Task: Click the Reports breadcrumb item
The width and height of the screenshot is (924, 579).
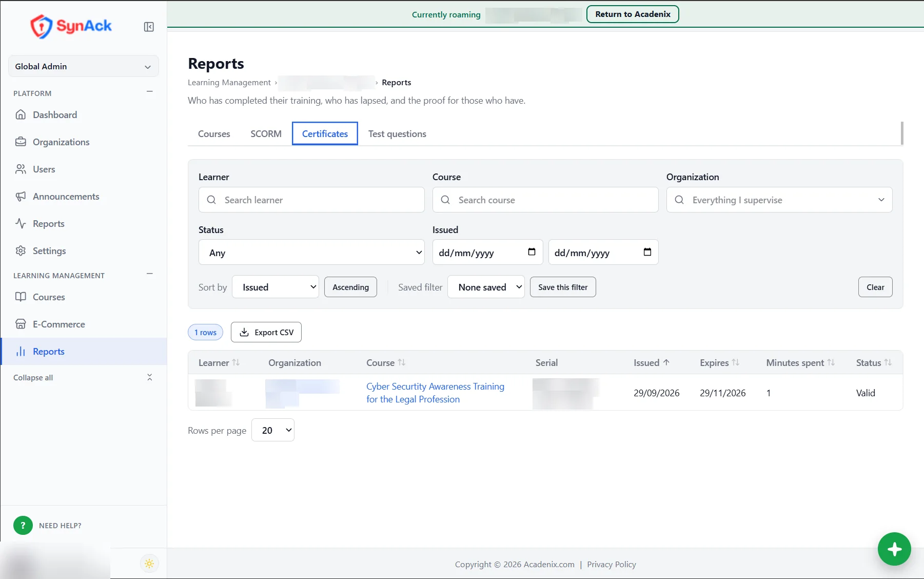Action: coord(396,83)
